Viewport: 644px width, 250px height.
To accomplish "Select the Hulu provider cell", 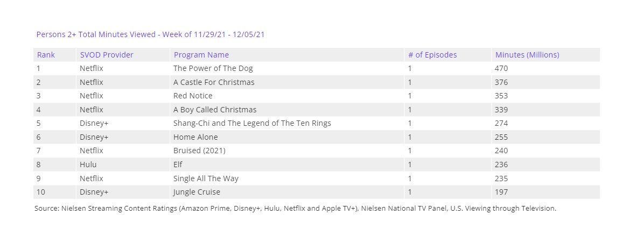I will click(88, 165).
